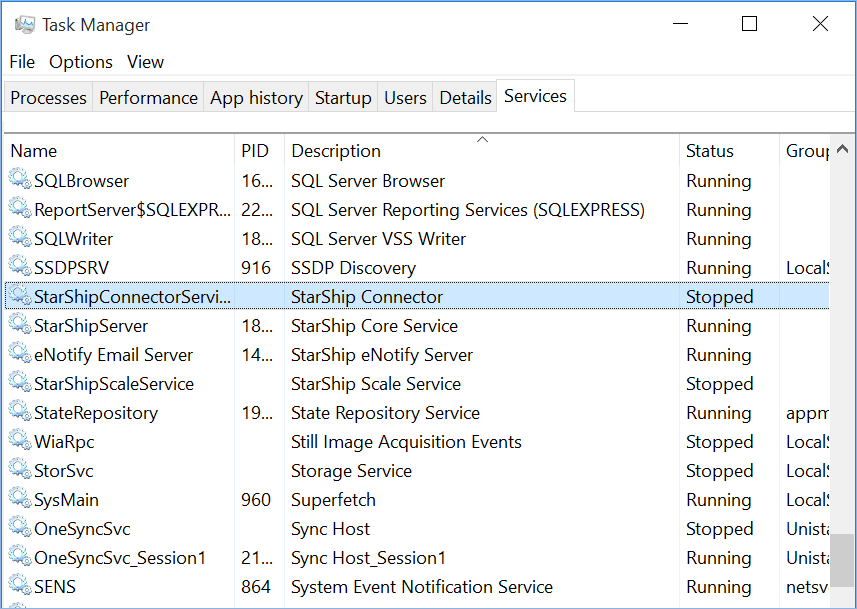Switch to the App history tab
Screen dimensions: 857x609
[x=256, y=97]
